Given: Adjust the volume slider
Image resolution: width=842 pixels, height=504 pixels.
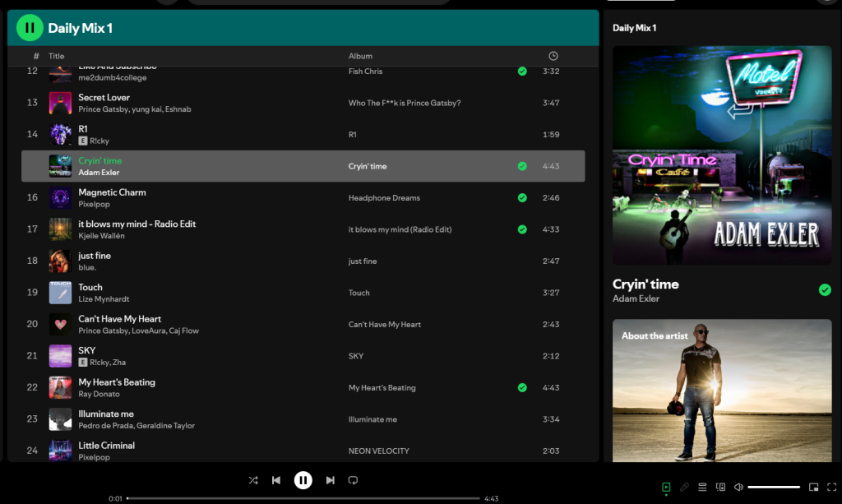Looking at the screenshot, I should (774, 487).
